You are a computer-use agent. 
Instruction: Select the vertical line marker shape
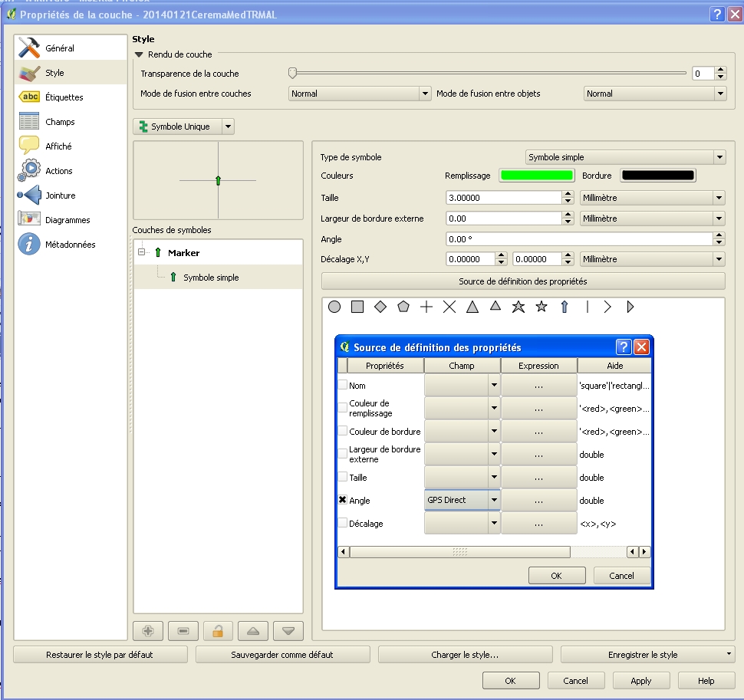[588, 307]
